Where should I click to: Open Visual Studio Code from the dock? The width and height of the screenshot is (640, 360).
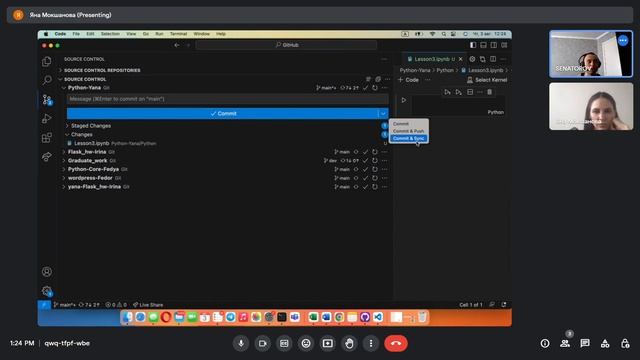pos(378,317)
